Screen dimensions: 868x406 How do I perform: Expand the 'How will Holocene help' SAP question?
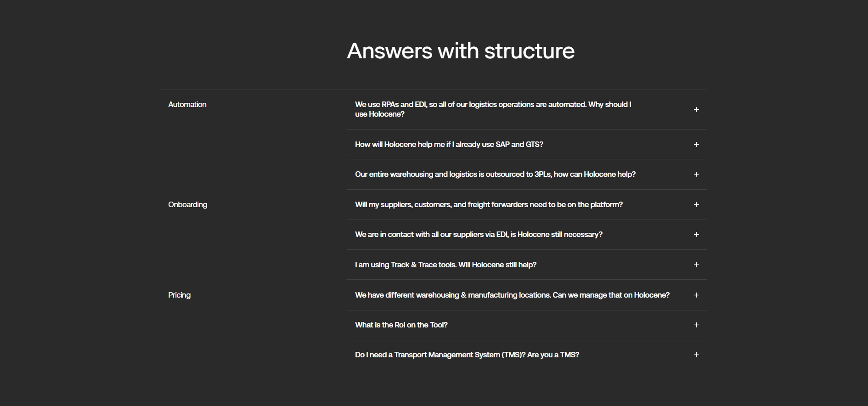coord(449,144)
